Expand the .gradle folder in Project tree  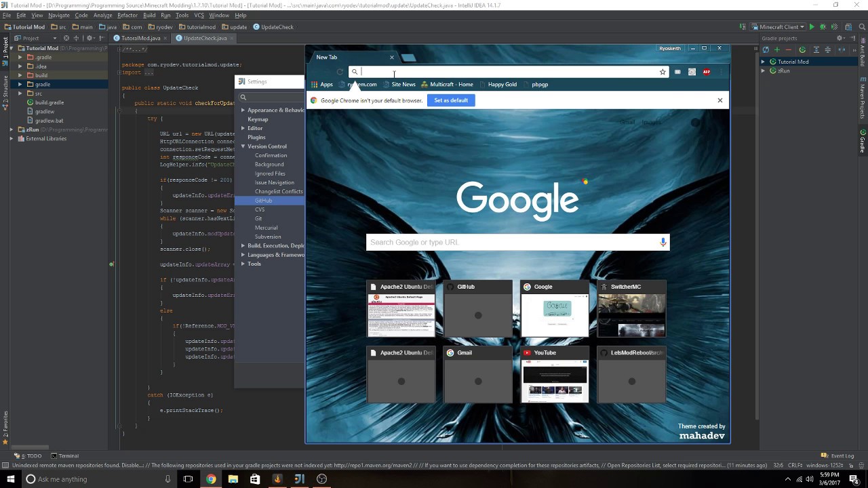pos(20,57)
